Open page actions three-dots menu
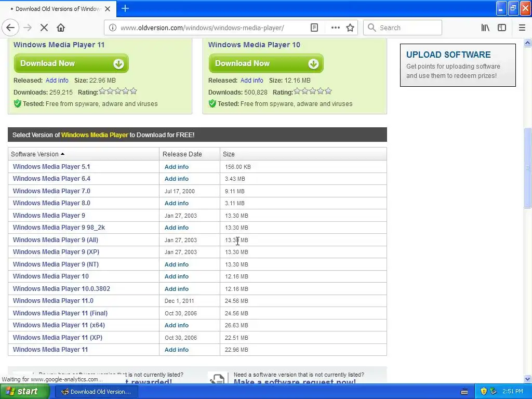 [x=335, y=28]
